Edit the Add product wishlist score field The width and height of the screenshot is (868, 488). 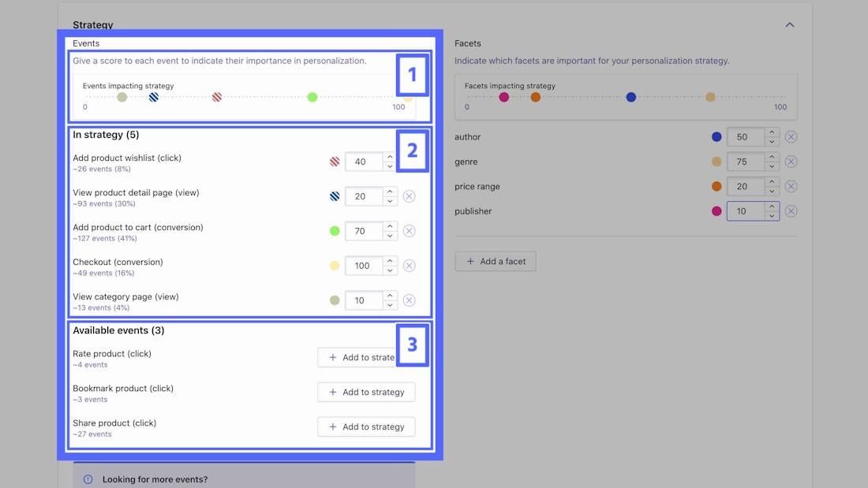tap(363, 162)
